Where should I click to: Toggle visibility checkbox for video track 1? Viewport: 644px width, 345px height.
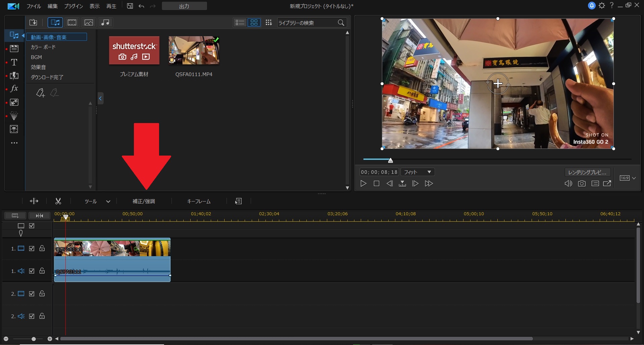pos(32,248)
